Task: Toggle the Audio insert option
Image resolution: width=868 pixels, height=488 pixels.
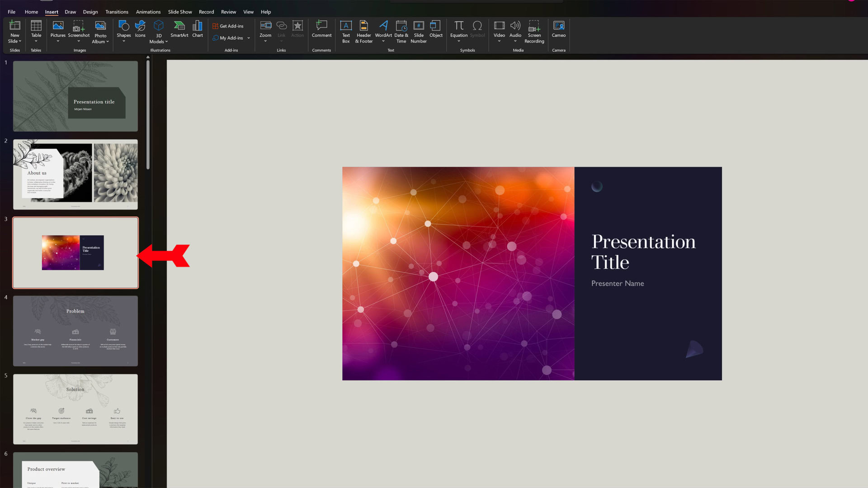Action: [515, 33]
